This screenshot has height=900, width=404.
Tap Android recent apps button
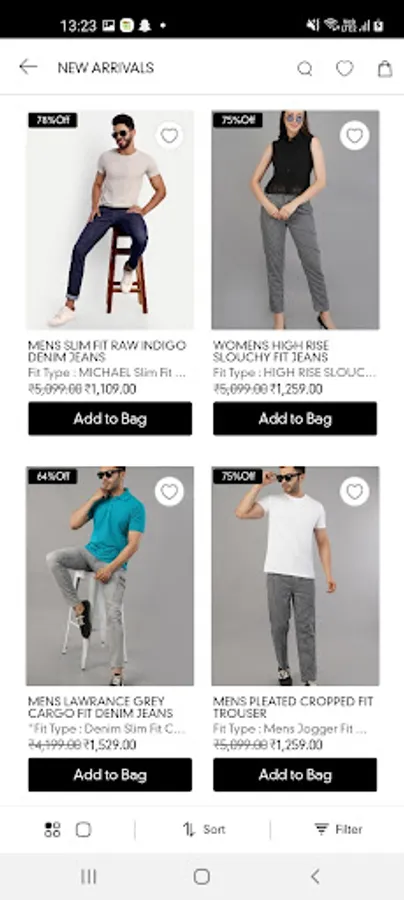point(88,876)
